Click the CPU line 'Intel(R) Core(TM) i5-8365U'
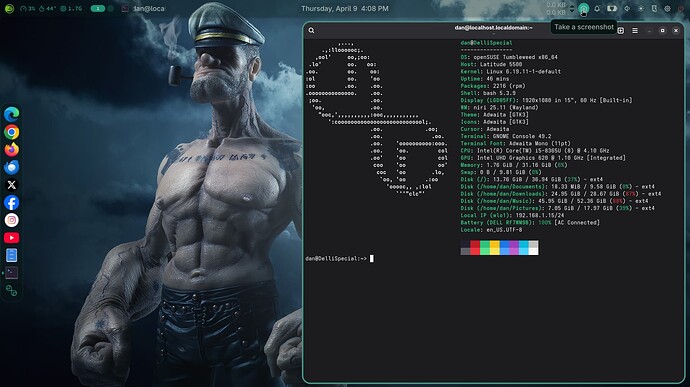This screenshot has width=690, height=387. coord(535,151)
